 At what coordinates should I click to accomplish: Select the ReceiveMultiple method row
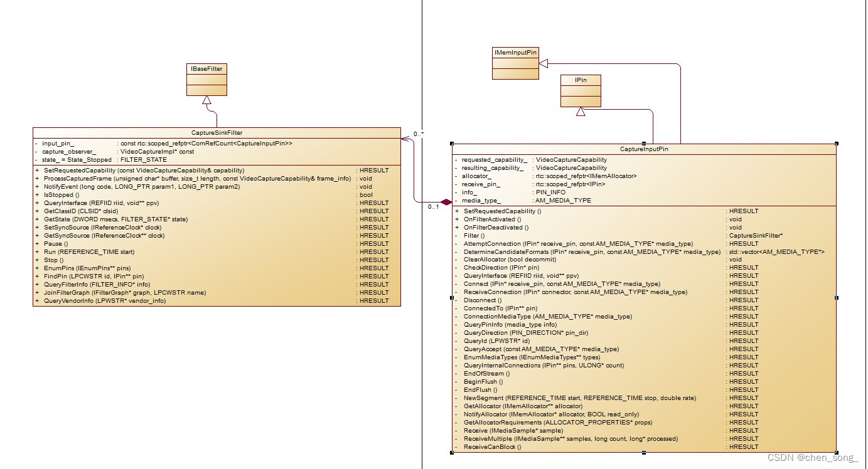[644, 439]
